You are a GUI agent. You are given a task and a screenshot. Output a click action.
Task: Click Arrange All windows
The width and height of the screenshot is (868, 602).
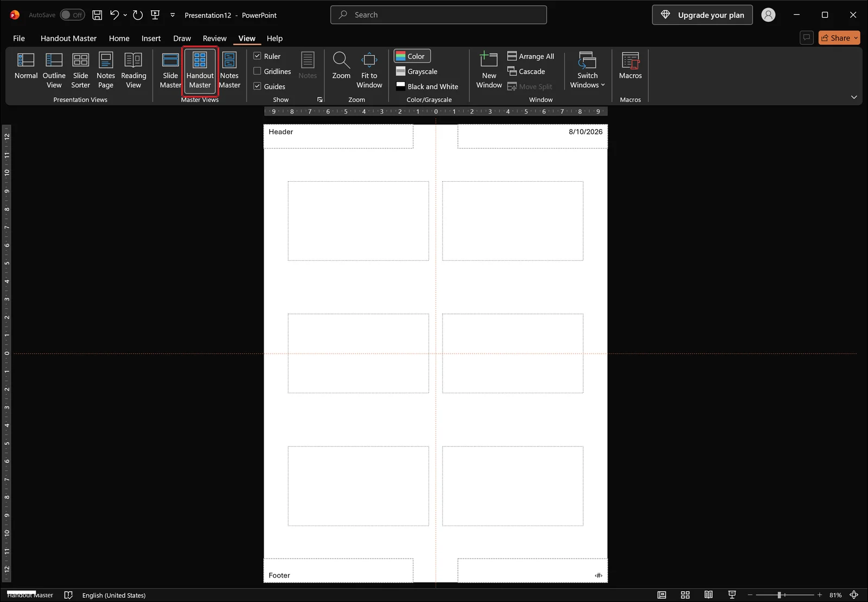click(531, 56)
